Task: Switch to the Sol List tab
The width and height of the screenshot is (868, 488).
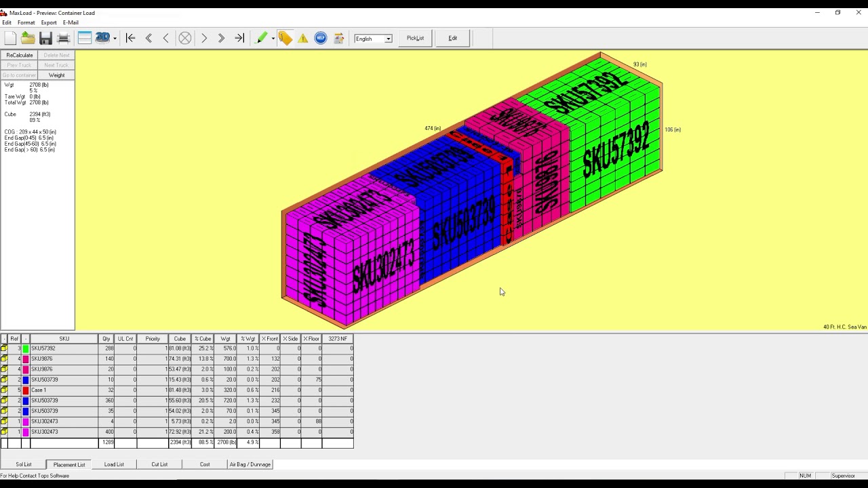Action: [24, 464]
